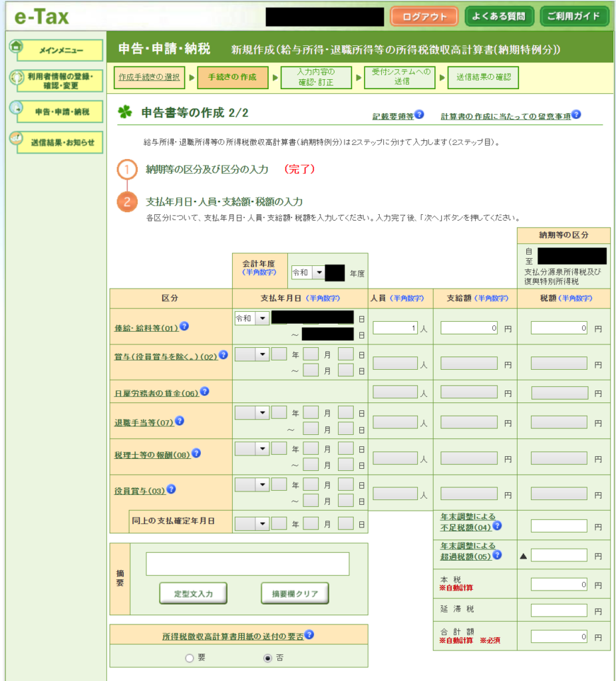
Task: Click 合計額 auto-calculated field
Action: click(559, 636)
